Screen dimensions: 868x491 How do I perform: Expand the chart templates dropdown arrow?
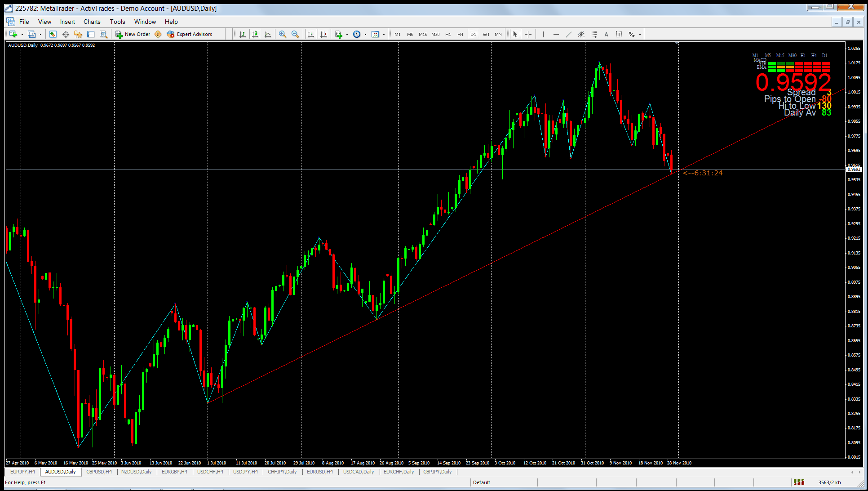[384, 34]
